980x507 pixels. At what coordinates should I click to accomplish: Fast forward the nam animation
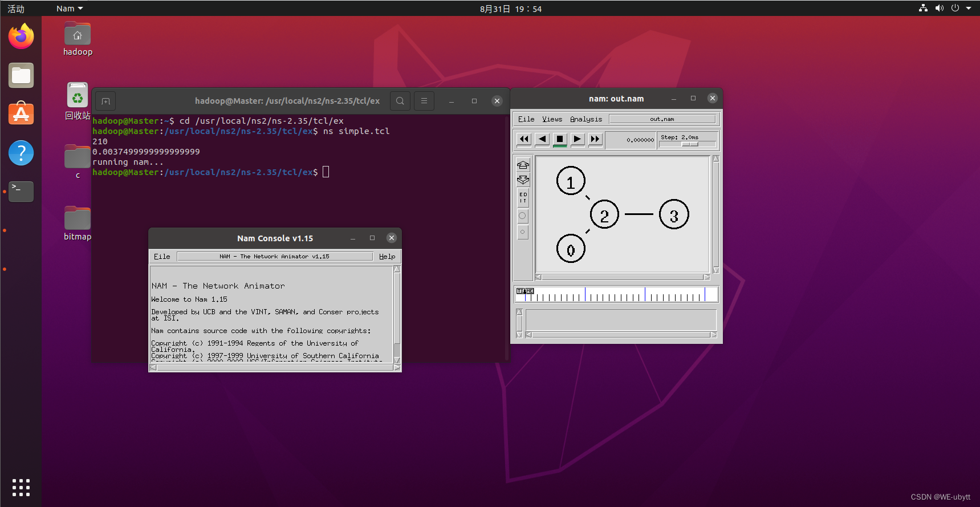pyautogui.click(x=595, y=139)
